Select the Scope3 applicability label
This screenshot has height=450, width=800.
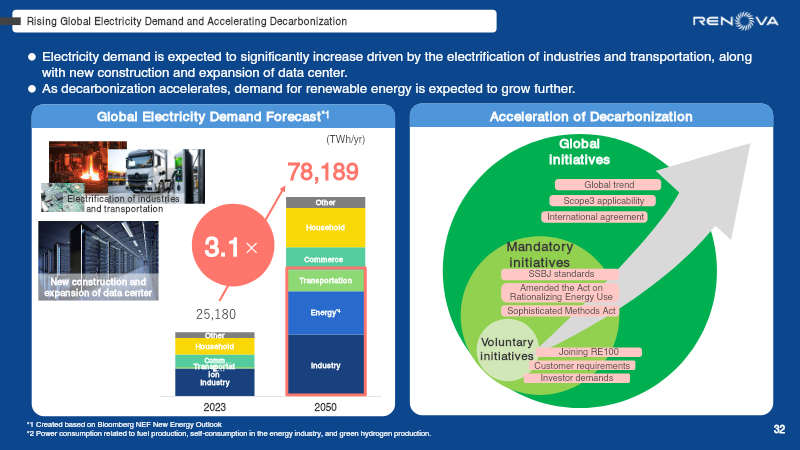[606, 201]
